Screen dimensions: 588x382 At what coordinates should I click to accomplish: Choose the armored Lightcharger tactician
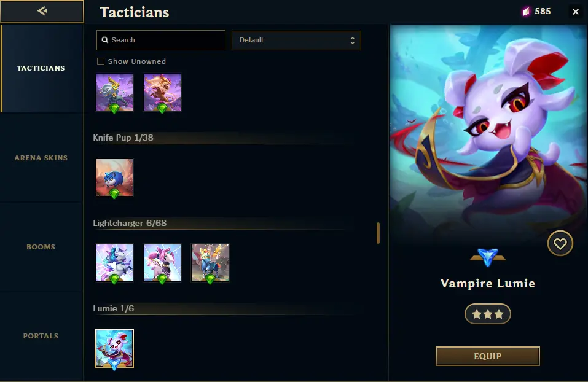coord(210,263)
